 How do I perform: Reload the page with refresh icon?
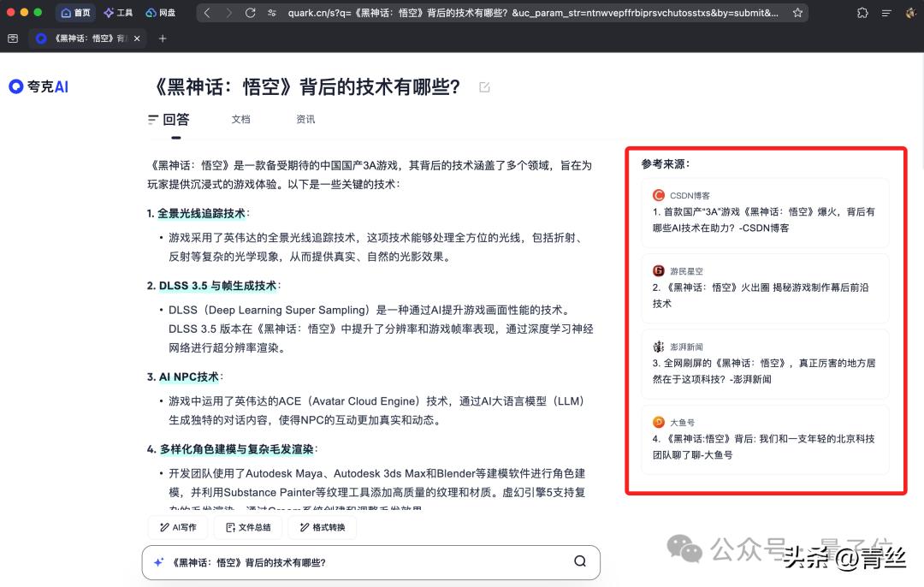250,13
